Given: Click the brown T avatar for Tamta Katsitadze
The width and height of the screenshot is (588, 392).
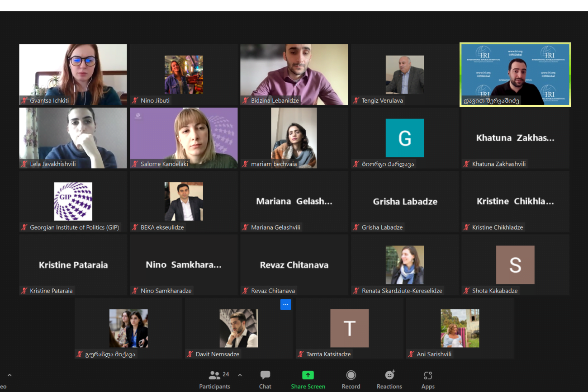Looking at the screenshot, I should [349, 328].
